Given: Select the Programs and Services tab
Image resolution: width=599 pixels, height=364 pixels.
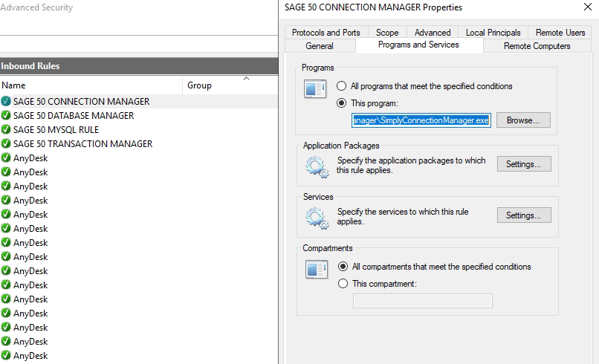Looking at the screenshot, I should coord(418,45).
